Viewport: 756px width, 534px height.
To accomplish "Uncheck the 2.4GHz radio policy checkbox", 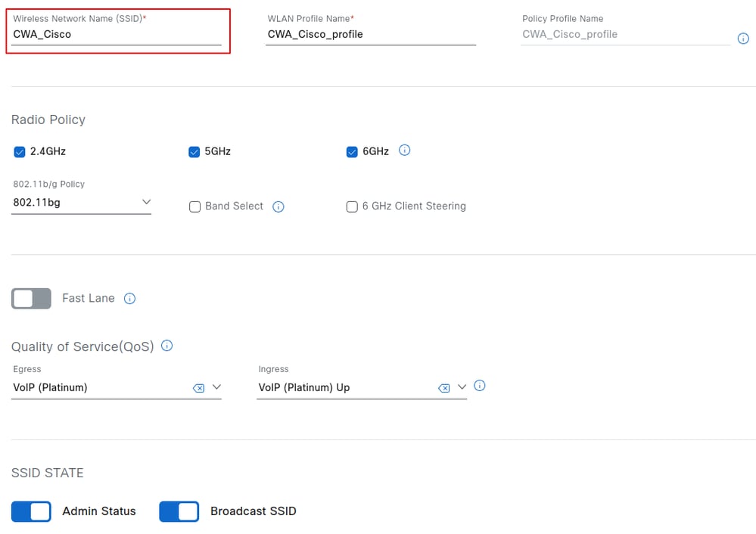I will pyautogui.click(x=20, y=152).
